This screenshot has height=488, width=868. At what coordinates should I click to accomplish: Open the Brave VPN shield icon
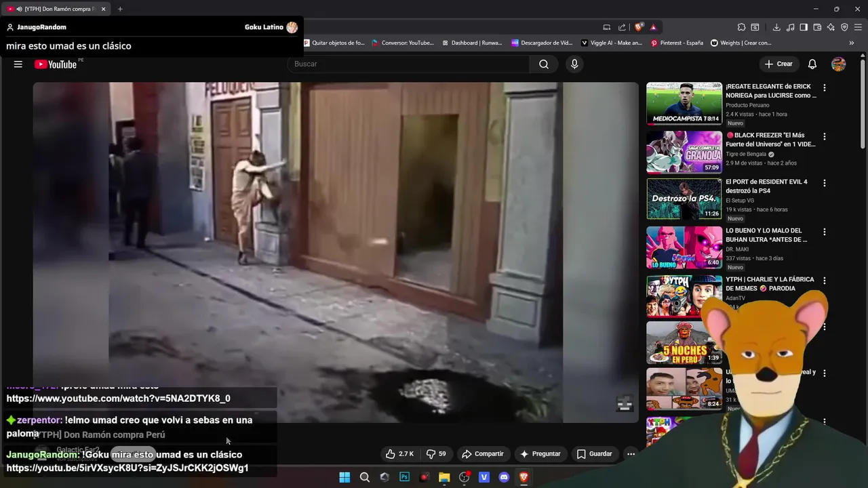click(844, 27)
